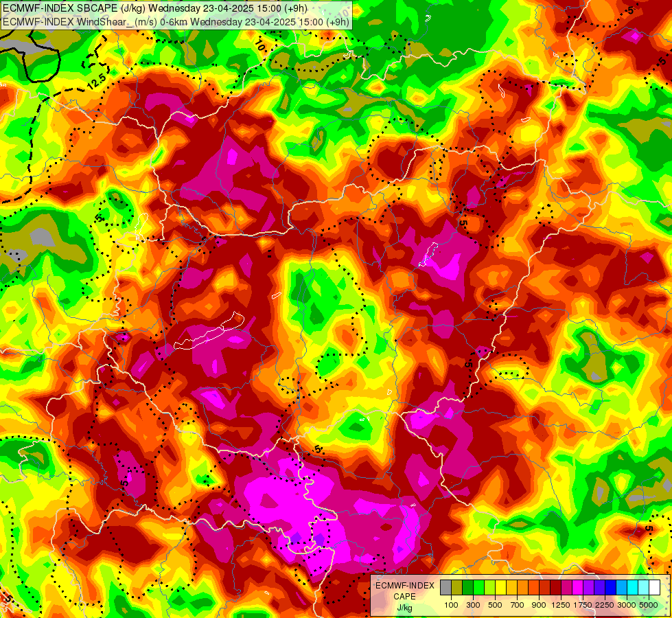
Task: Click the legend value 1250
Action: [x=561, y=605]
